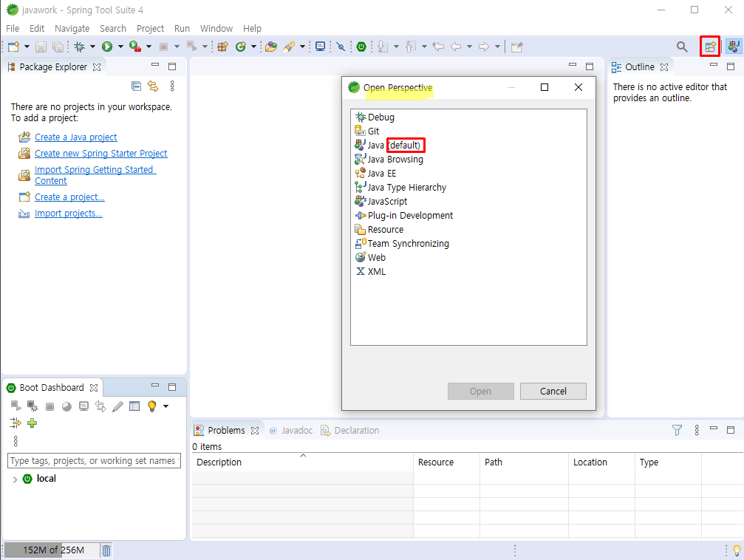
Task: Click the Forward navigation arrow icon
Action: coord(484,47)
